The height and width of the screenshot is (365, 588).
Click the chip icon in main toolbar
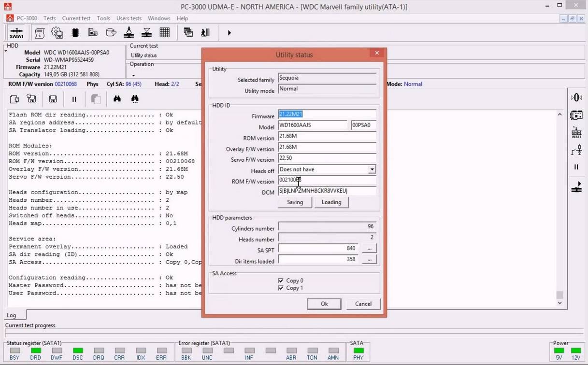(x=75, y=33)
